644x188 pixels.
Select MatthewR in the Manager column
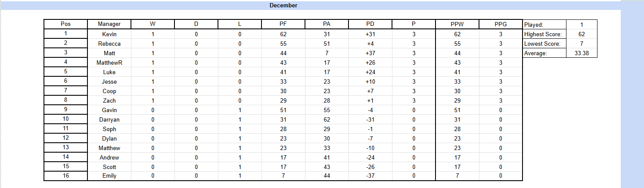point(109,63)
